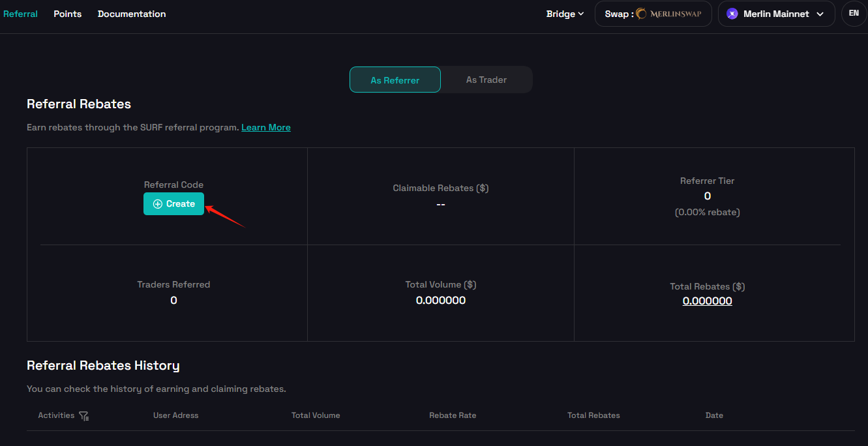This screenshot has height=446, width=868.
Task: Expand the Bridge dropdown menu
Action: coord(565,14)
